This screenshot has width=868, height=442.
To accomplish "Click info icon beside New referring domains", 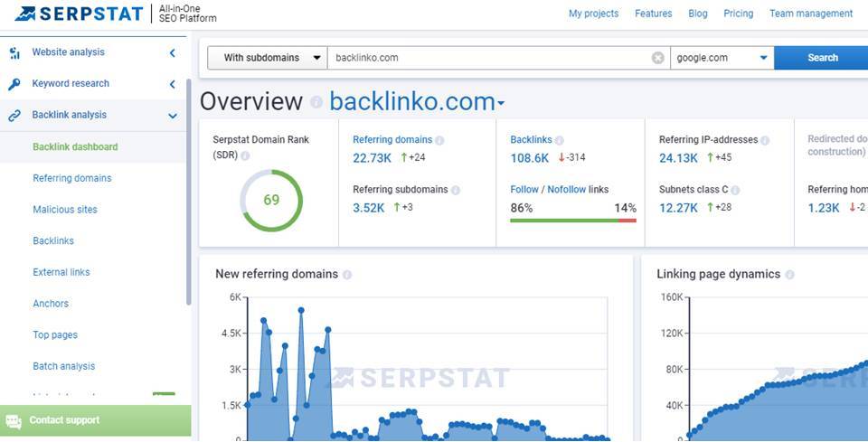I will 347,275.
